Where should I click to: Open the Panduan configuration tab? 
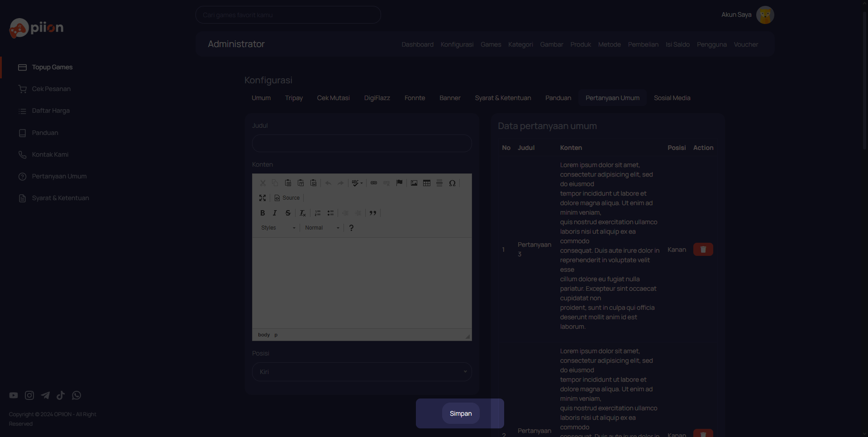coord(558,98)
